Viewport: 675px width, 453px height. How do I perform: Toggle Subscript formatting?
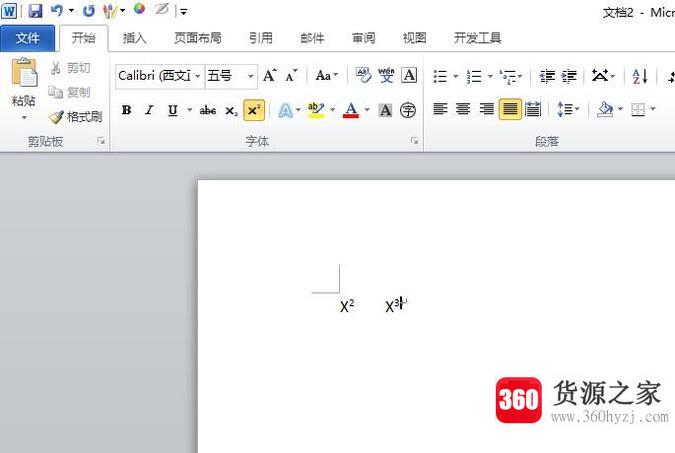[x=231, y=111]
